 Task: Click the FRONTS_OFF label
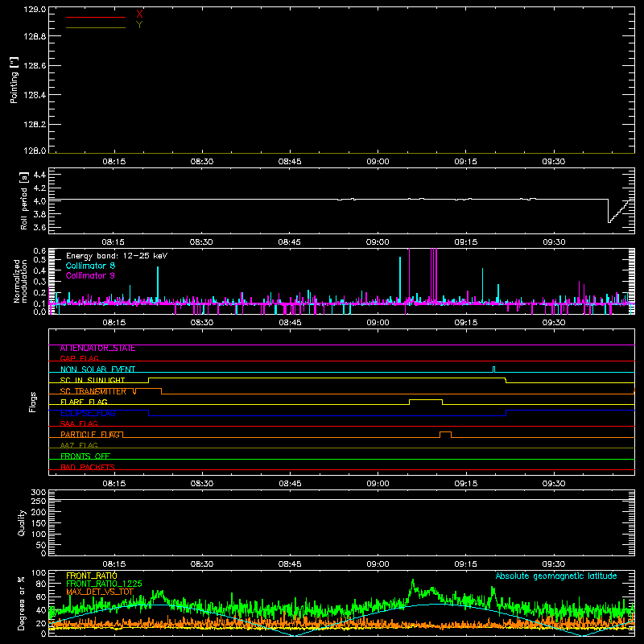85,456
